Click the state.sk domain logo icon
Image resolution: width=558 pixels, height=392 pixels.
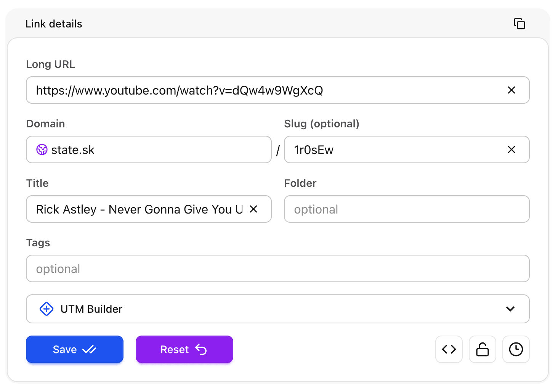[x=42, y=149]
